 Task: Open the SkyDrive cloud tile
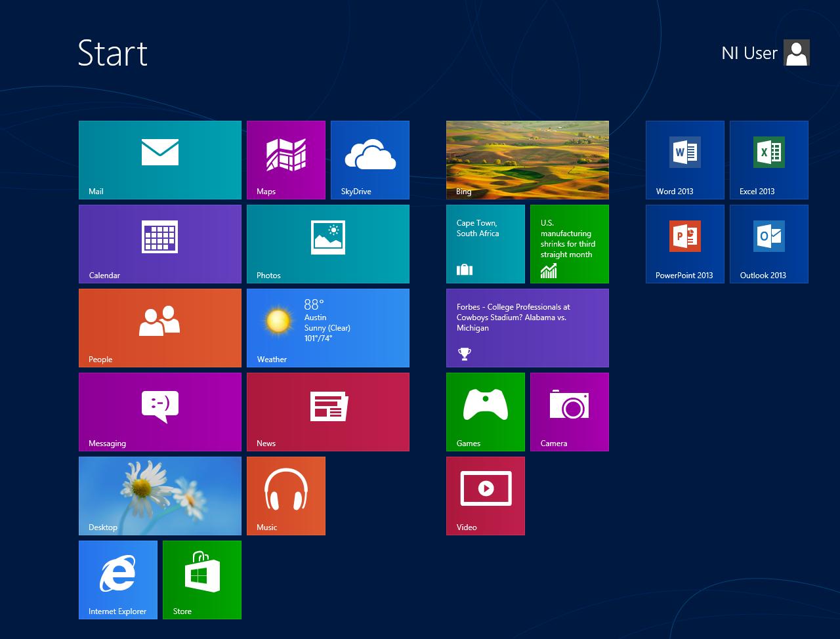(370, 160)
